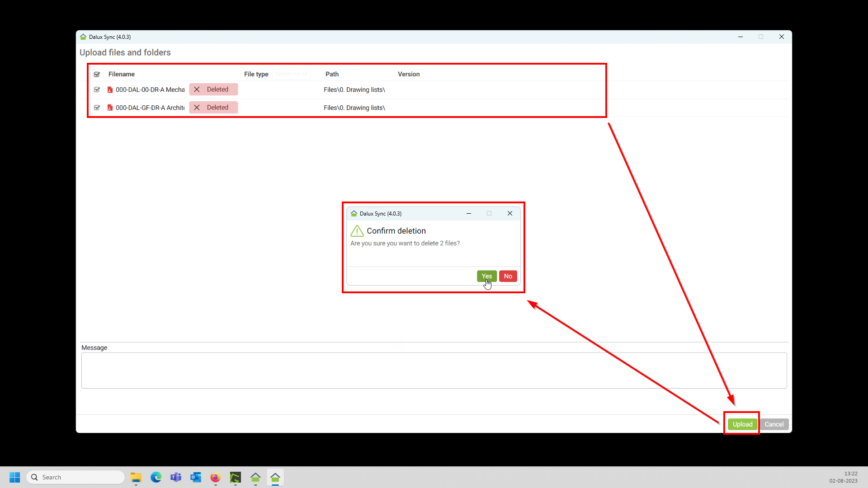Screen dimensions: 868x488
Task: Uncheck the 000-DAL-GF-DR-A Archit file checkbox
Action: (97, 108)
